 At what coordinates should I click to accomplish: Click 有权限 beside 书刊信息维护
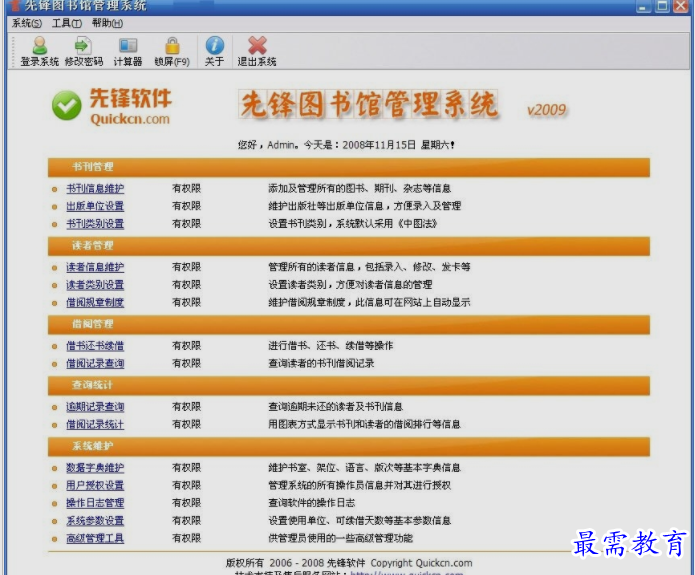(187, 188)
